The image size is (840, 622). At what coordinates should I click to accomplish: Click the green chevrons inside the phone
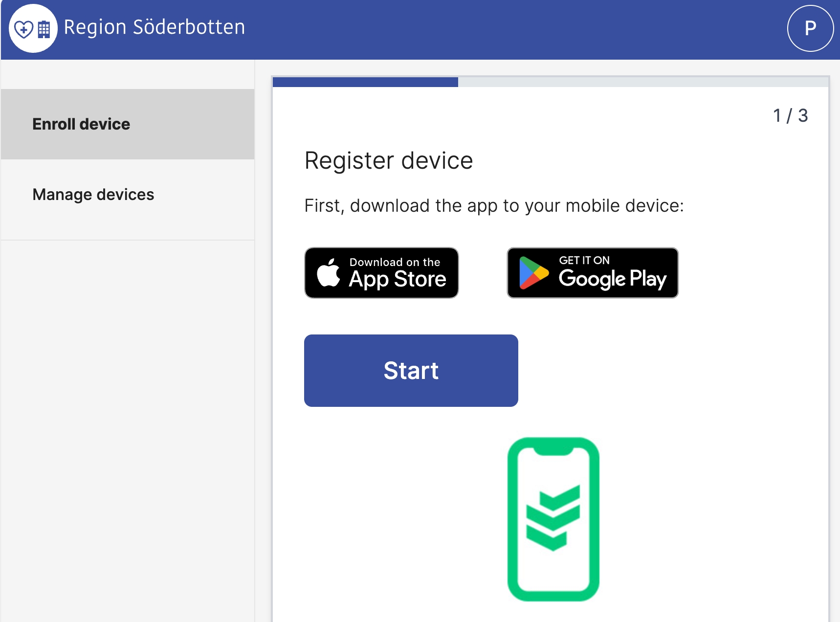(x=553, y=518)
